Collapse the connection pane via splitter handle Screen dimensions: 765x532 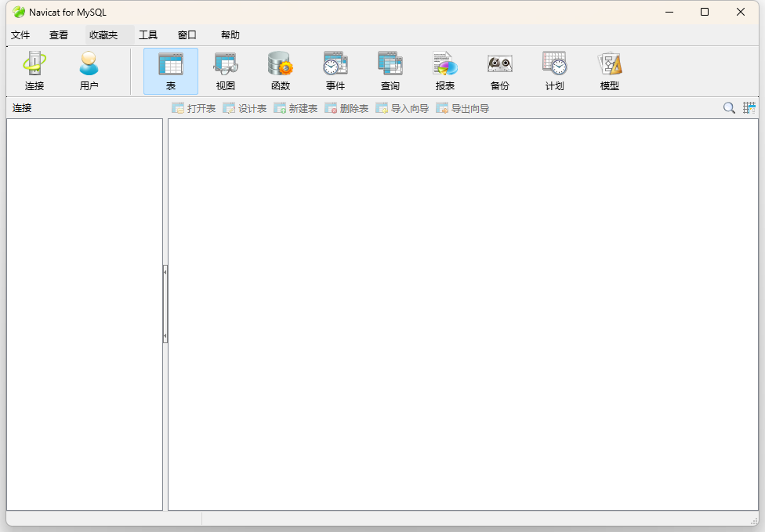pos(165,304)
